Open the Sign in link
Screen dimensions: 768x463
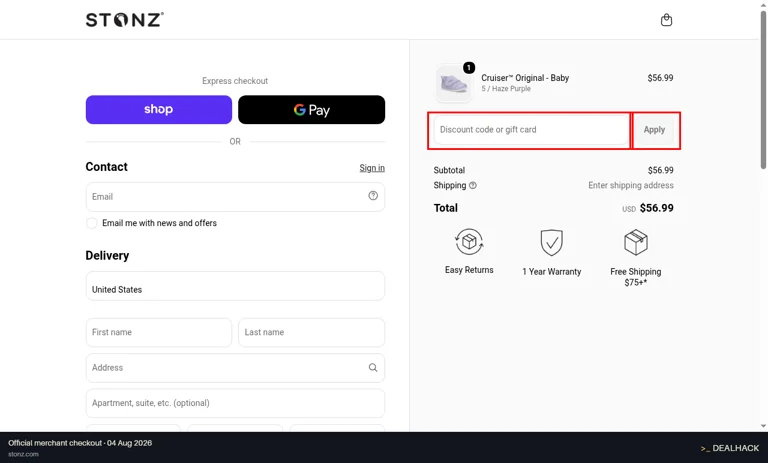pyautogui.click(x=372, y=168)
